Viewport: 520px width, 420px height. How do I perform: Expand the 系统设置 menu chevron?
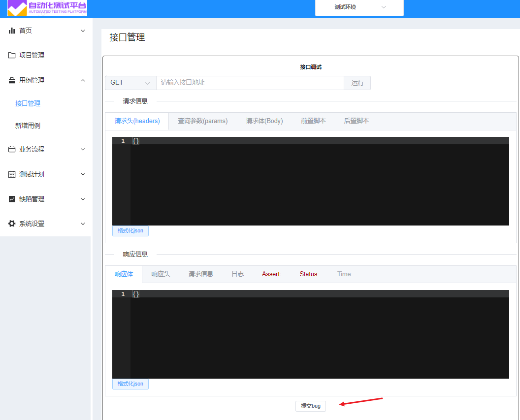[x=83, y=224]
